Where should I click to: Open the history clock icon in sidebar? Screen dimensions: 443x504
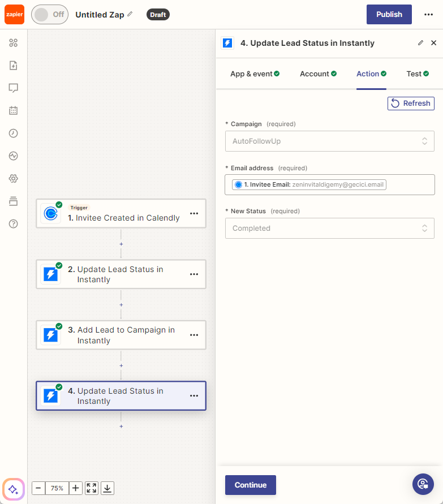13,133
